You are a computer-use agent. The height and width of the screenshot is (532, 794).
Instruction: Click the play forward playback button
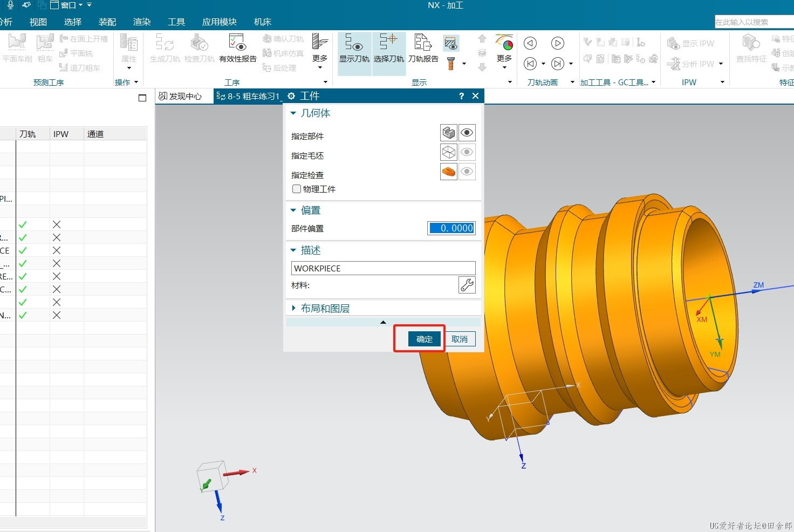click(557, 43)
